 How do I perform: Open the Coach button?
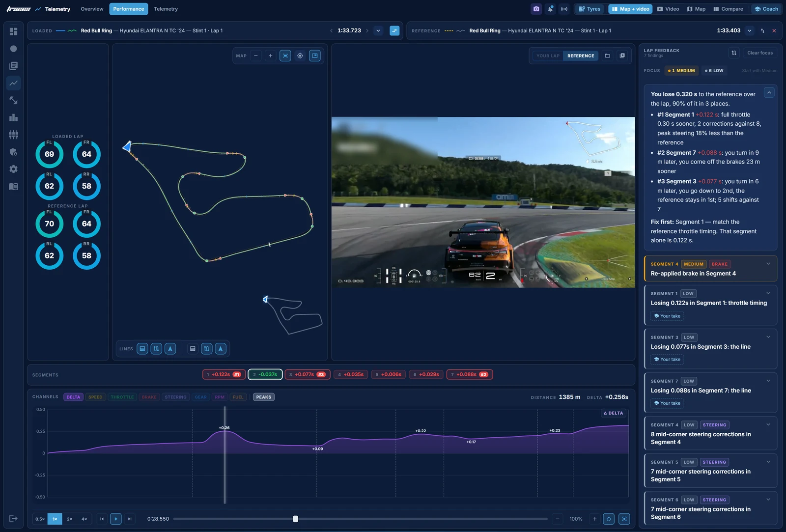(x=766, y=9)
